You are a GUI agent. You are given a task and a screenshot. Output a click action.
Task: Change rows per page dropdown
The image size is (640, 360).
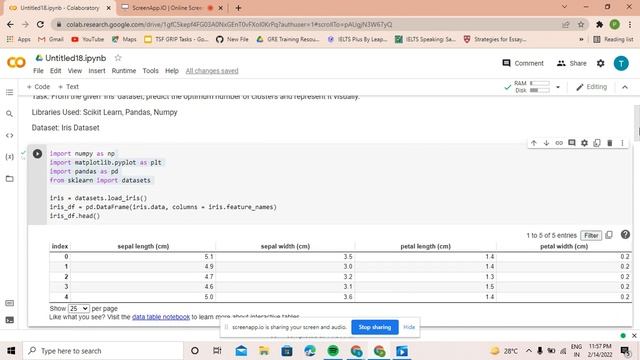tap(79, 309)
